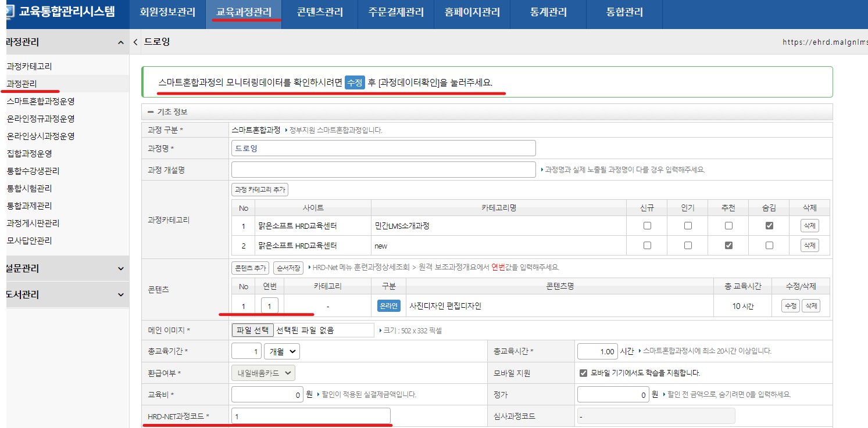Open the 통계관리 top menu

tap(548, 12)
